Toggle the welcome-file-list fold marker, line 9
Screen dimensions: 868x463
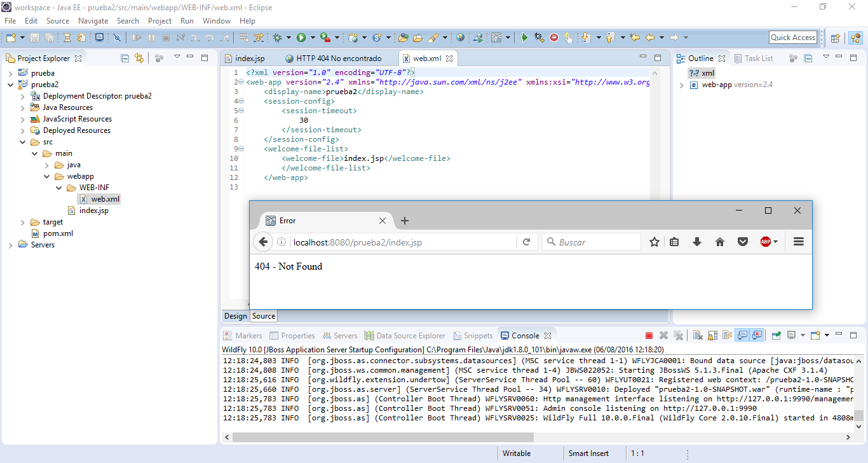[x=241, y=149]
